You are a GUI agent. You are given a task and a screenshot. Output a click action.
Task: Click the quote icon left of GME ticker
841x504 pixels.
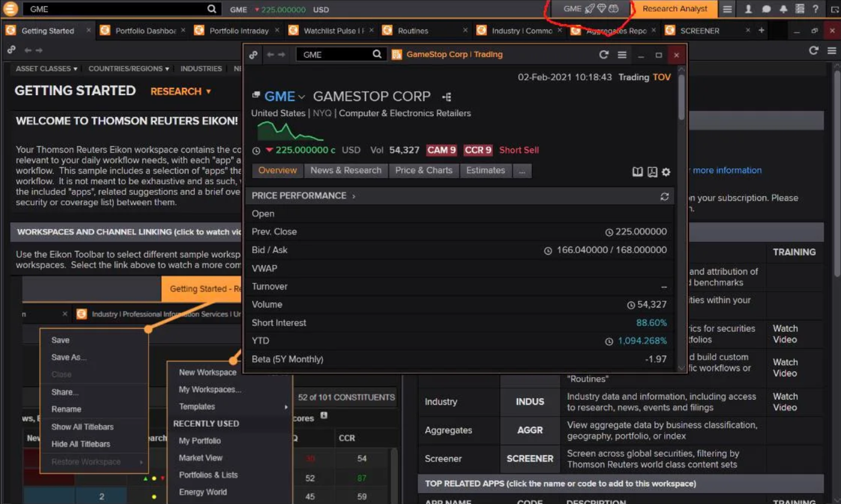tap(256, 95)
